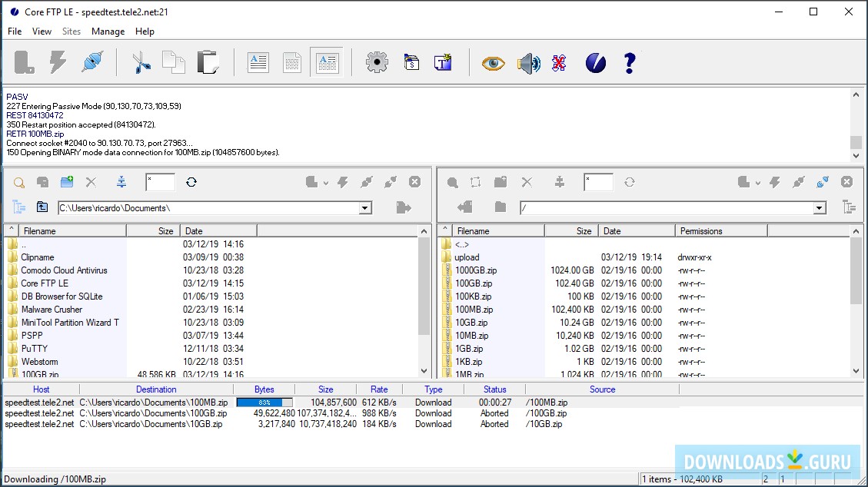Open the Help menu
This screenshot has height=487, width=868.
click(145, 31)
